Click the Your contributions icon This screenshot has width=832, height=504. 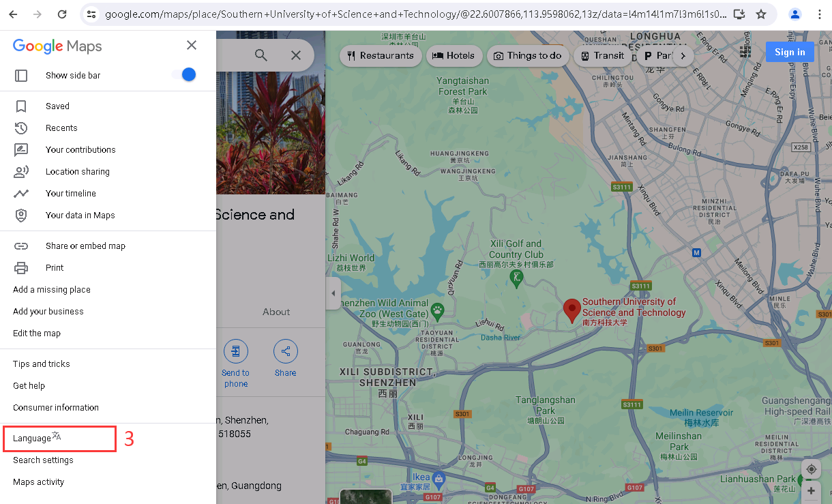pos(21,150)
